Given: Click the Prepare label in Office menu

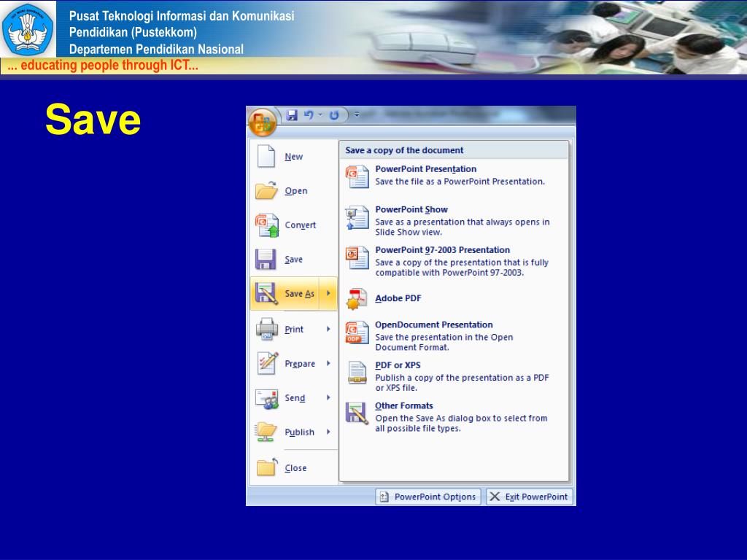Looking at the screenshot, I should pyautogui.click(x=300, y=363).
